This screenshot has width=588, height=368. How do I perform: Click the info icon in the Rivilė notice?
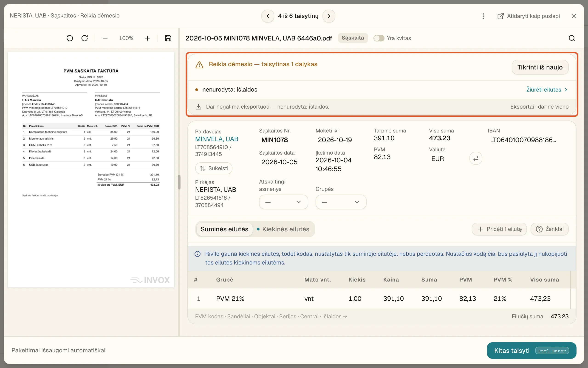click(x=198, y=254)
